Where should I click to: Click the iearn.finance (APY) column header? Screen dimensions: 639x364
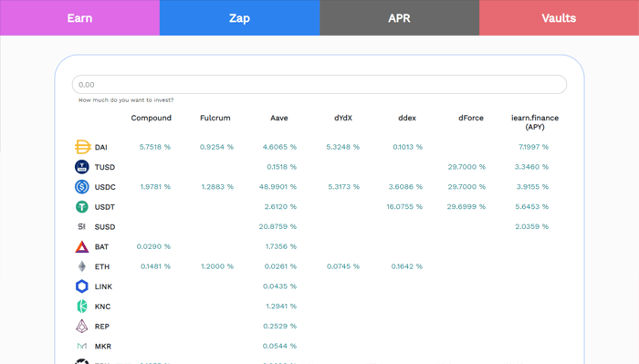[535, 122]
